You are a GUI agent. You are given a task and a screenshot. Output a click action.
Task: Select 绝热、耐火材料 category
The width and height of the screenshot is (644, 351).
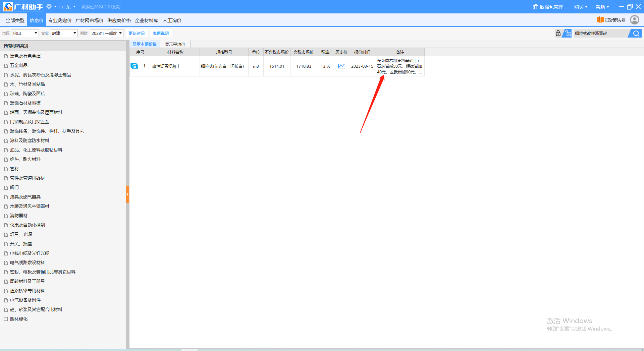[25, 159]
